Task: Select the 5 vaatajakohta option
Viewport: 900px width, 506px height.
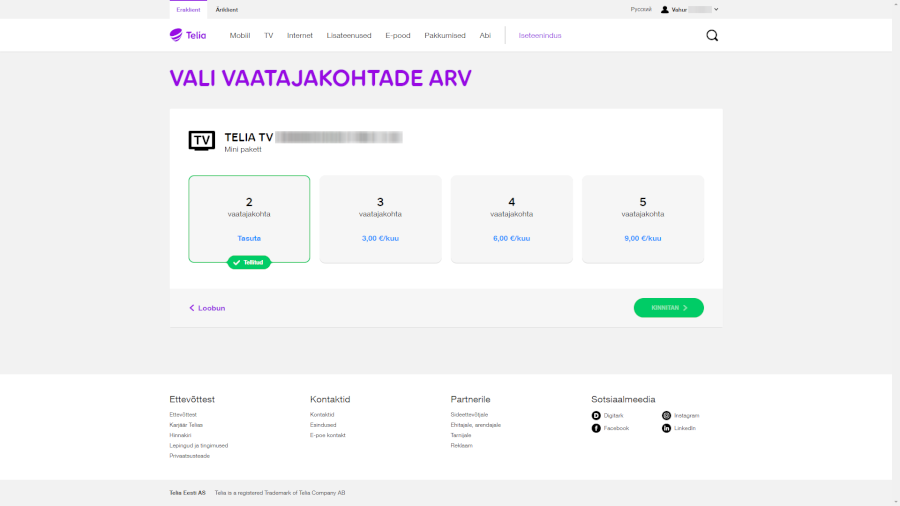Action: 643,219
